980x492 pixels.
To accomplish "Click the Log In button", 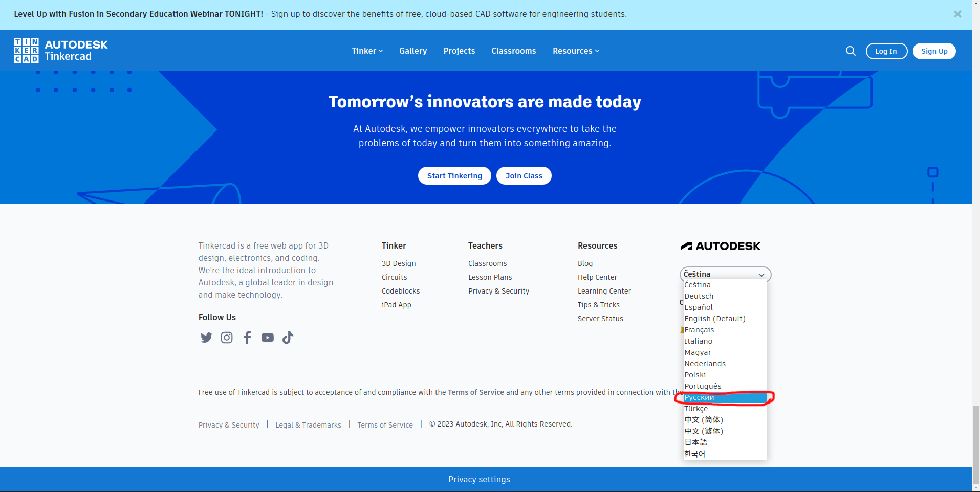I will click(886, 51).
